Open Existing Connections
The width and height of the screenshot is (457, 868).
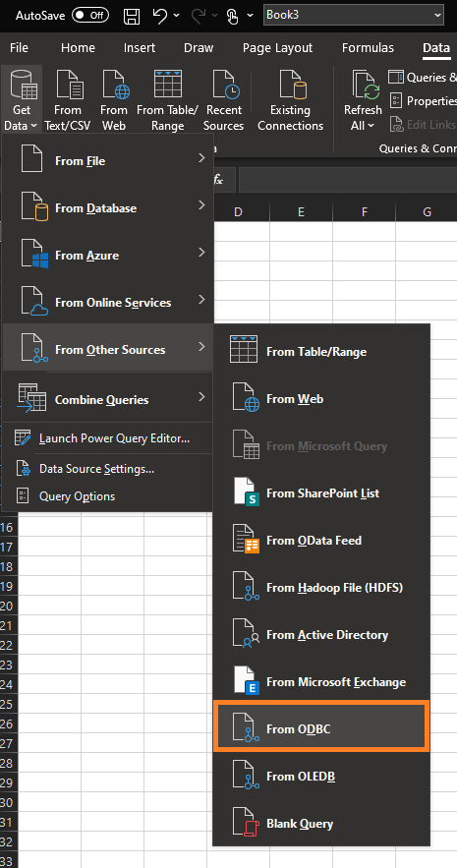291,100
